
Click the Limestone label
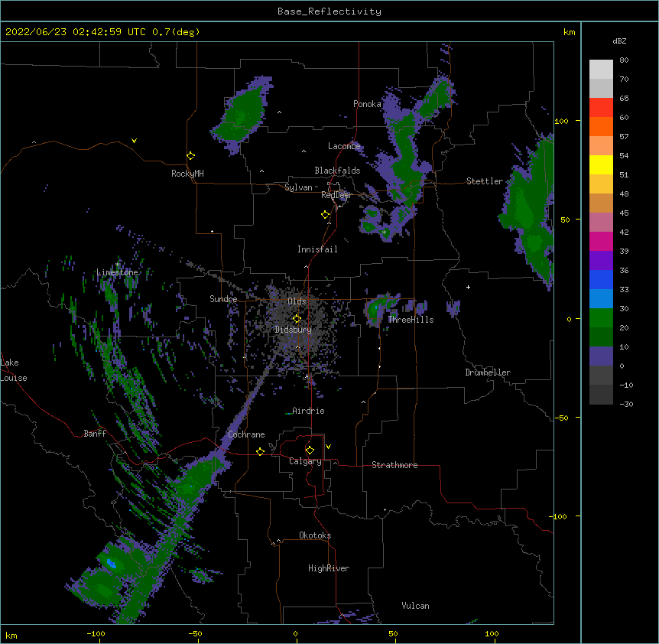pyautogui.click(x=117, y=272)
